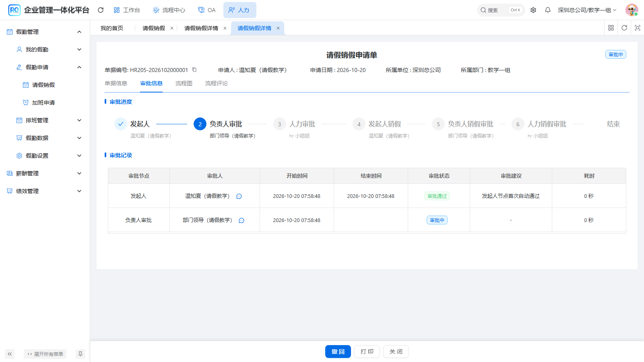Switch to the 流程评论 tab
The image size is (644, 362).
point(217,83)
